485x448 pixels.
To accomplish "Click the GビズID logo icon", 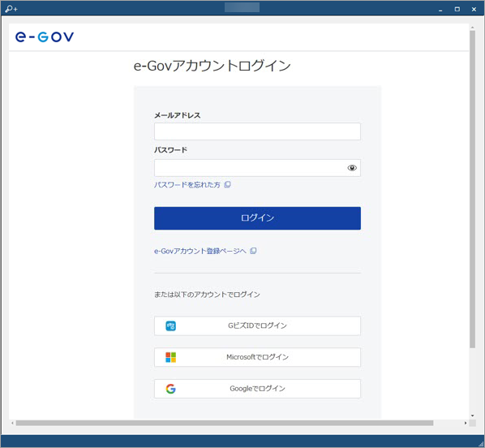I will coord(171,326).
